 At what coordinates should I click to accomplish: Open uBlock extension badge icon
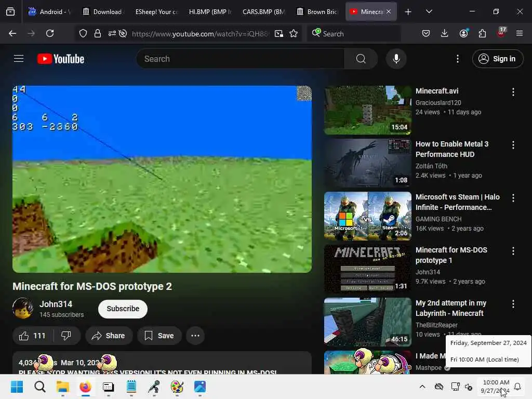[501, 33]
